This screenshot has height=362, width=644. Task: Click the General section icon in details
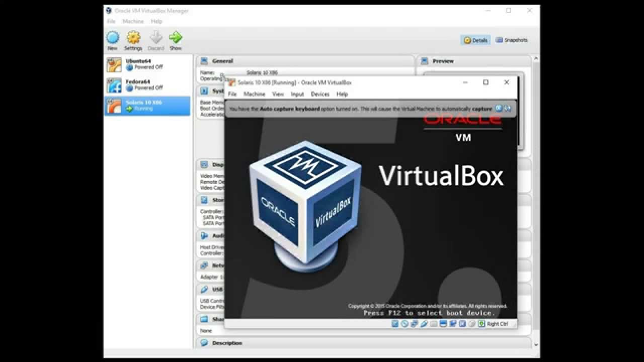point(204,61)
